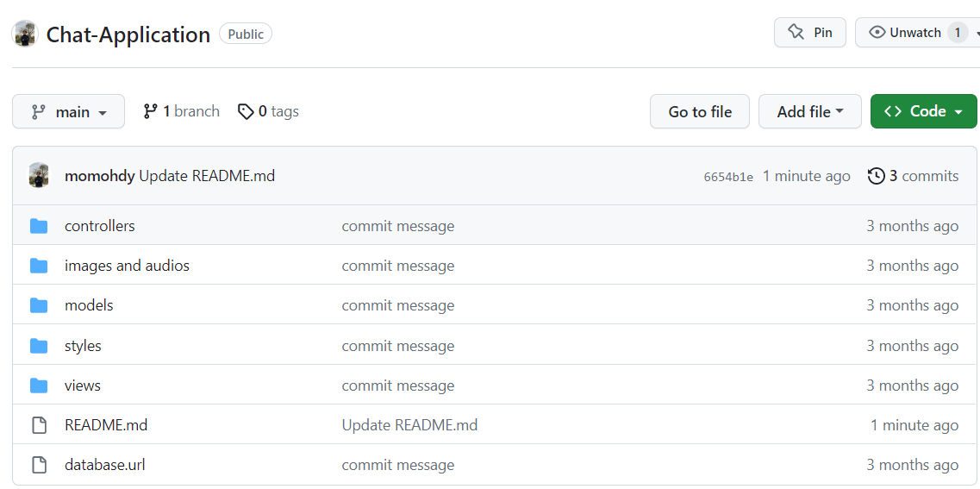Viewport: 980px width, 489px height.
Task: Click the Go to file button
Action: 699,111
